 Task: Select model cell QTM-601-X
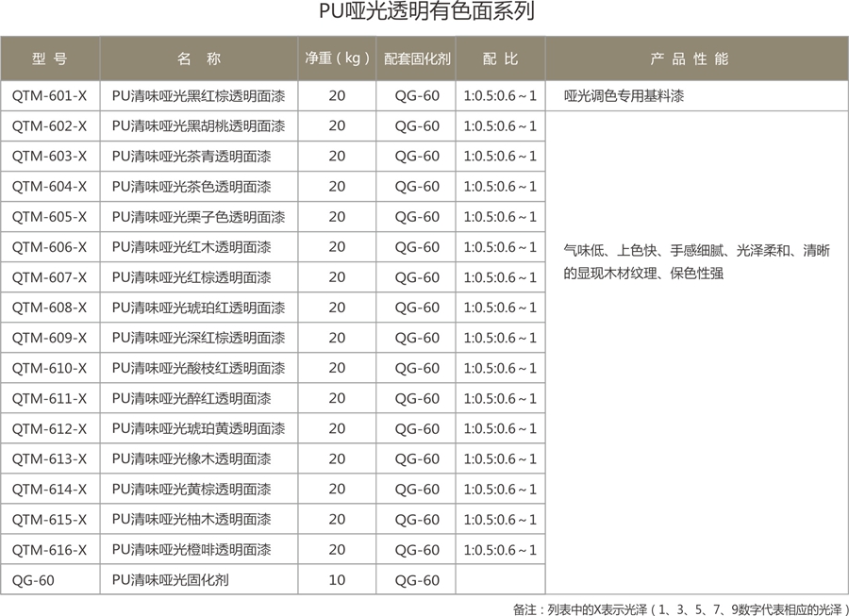[x=50, y=95]
